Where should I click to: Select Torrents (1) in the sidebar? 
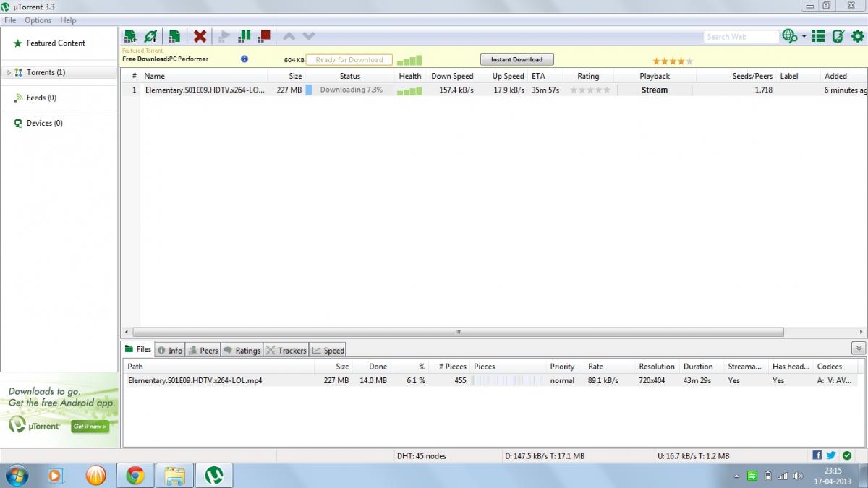[59, 72]
